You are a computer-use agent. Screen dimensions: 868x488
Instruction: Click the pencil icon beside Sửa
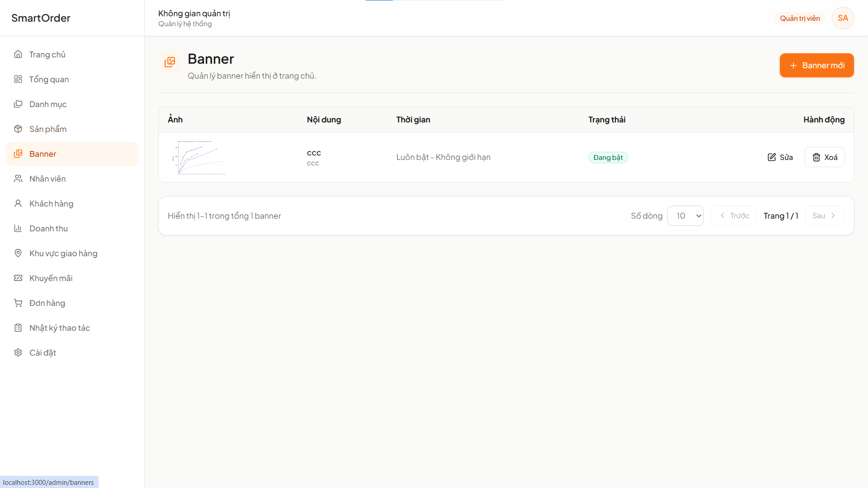point(772,157)
